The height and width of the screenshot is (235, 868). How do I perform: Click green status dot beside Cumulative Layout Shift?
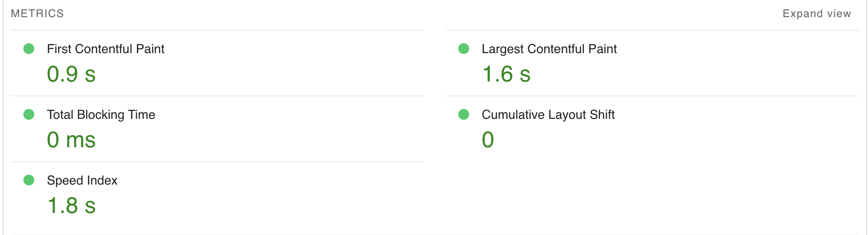[x=464, y=114]
